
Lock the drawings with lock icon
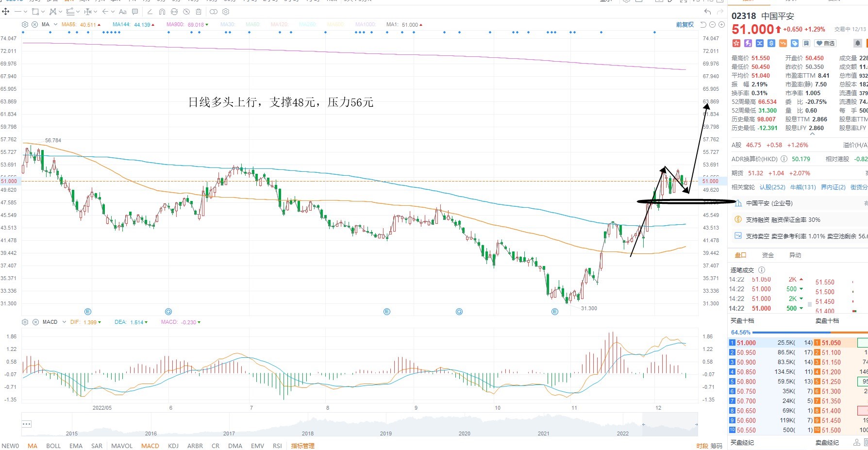(x=174, y=11)
